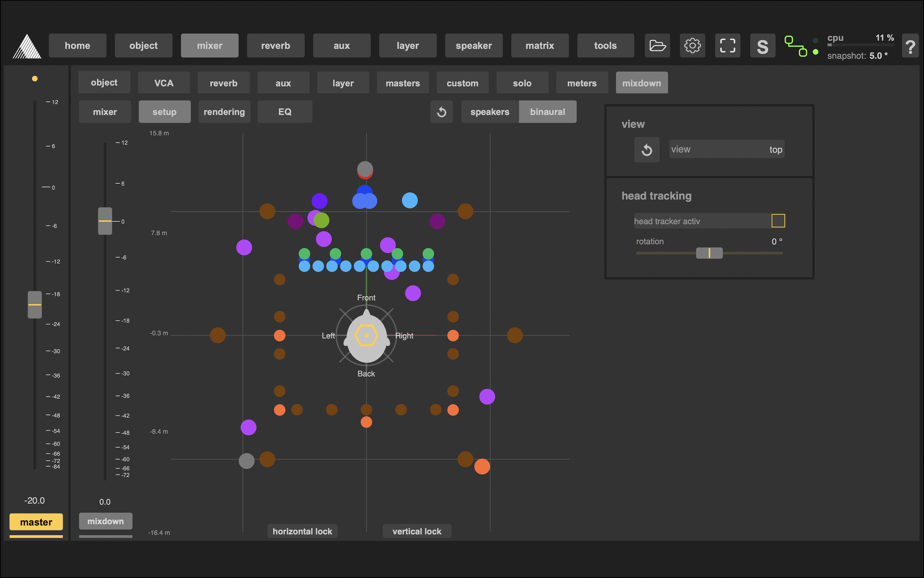Screen dimensions: 924x578
Task: Open the top reverb page tab
Action: point(276,46)
